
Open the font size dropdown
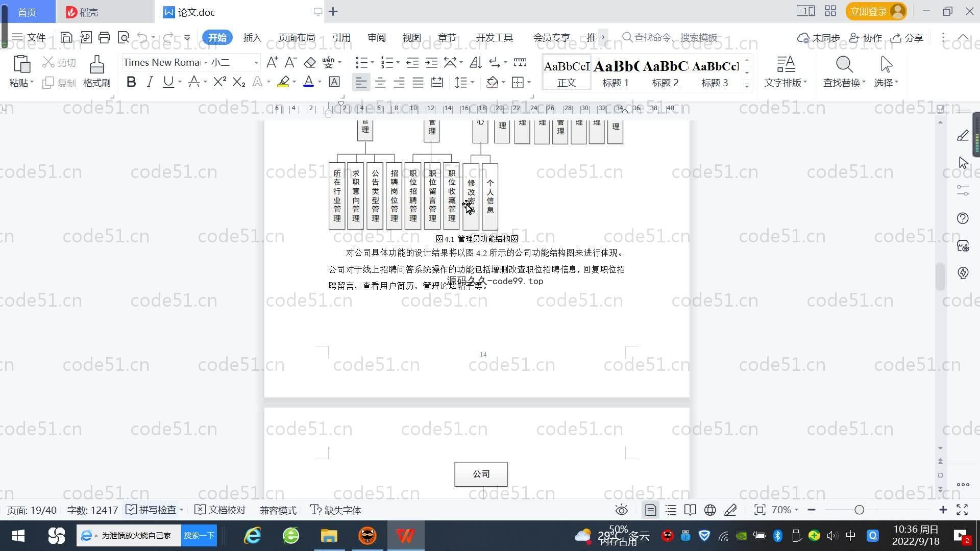(x=256, y=63)
